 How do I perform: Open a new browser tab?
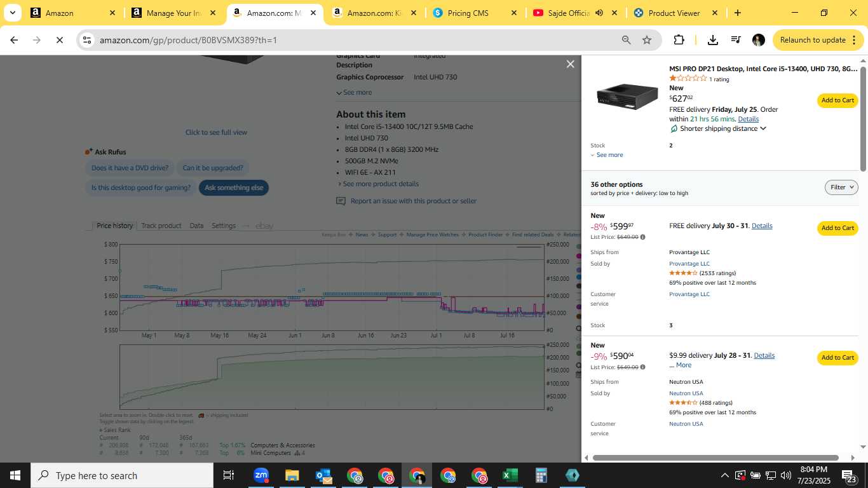point(737,13)
